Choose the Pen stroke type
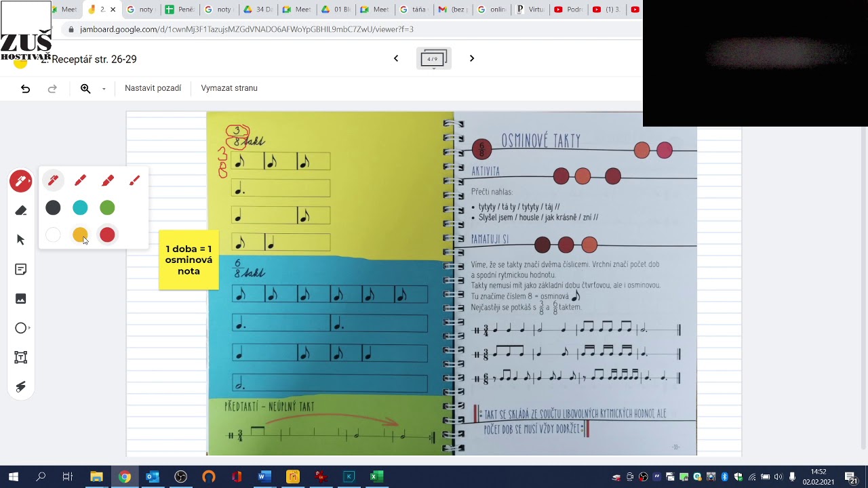This screenshot has width=868, height=488. pyautogui.click(x=53, y=180)
